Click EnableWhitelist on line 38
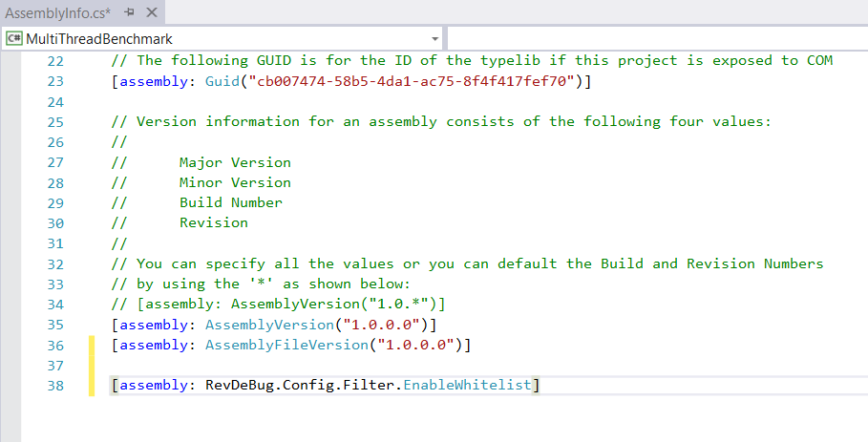Image resolution: width=868 pixels, height=442 pixels. [x=467, y=385]
